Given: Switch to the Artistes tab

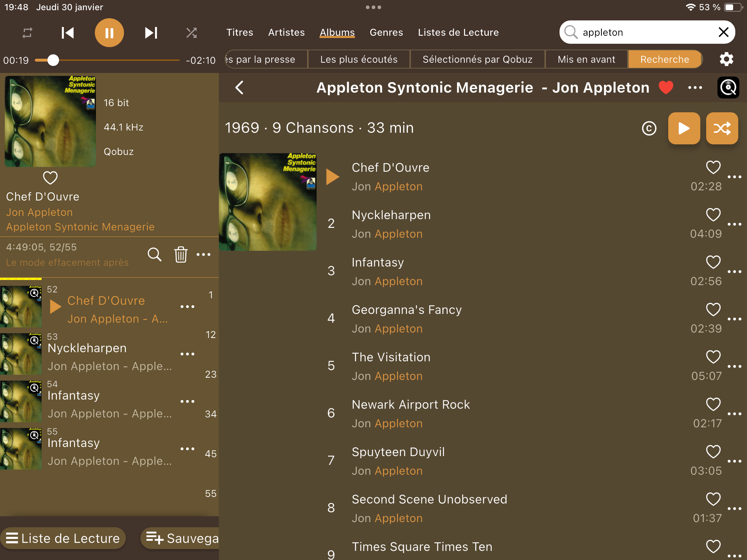Looking at the screenshot, I should click(x=286, y=32).
